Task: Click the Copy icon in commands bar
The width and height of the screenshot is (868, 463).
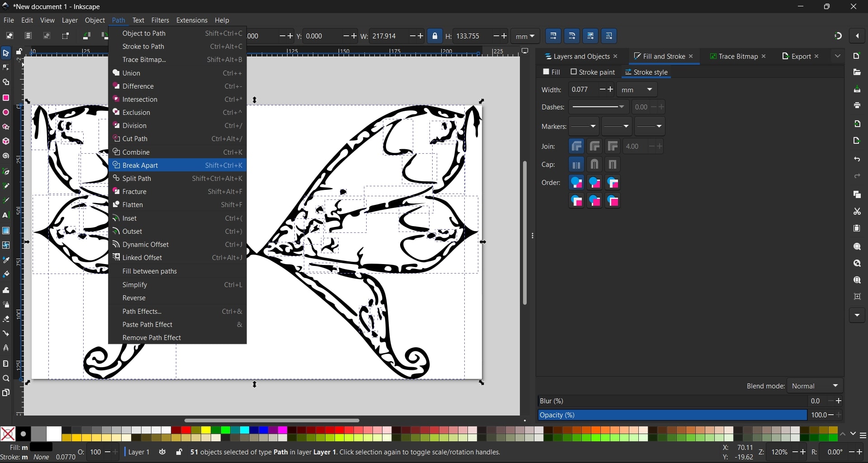Action: point(857,194)
